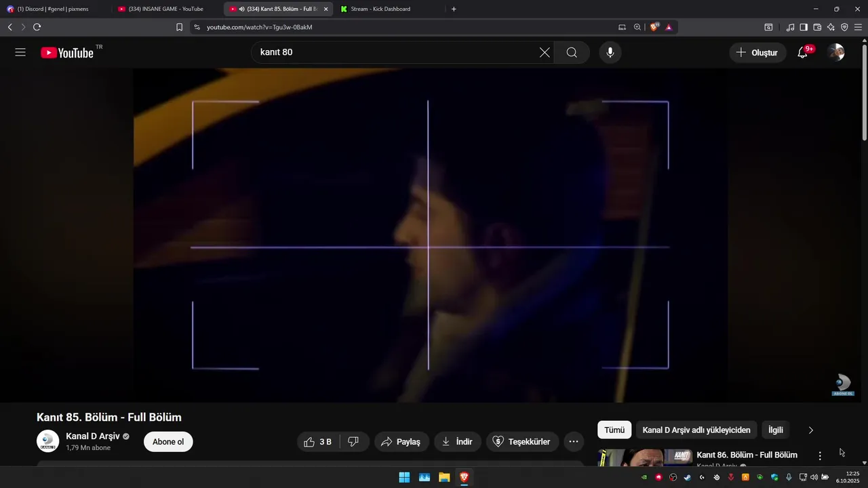
Task: Open Brave Wallet icon
Action: click(817, 27)
